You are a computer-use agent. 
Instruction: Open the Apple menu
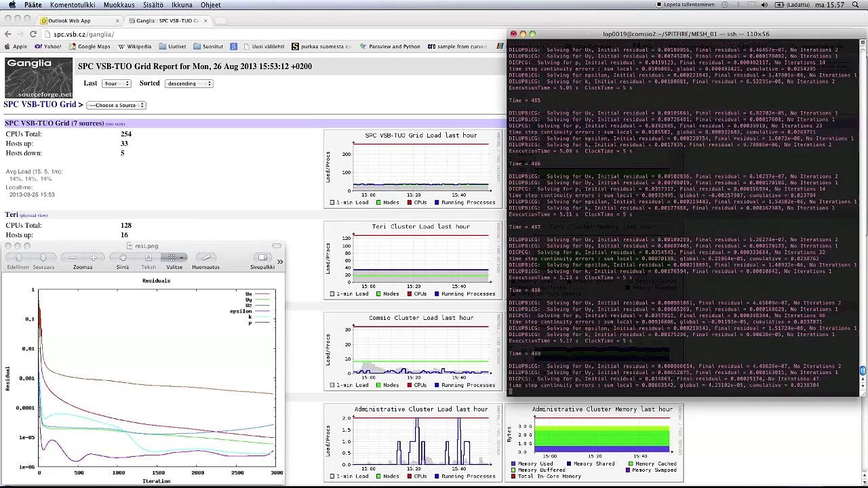click(x=12, y=5)
